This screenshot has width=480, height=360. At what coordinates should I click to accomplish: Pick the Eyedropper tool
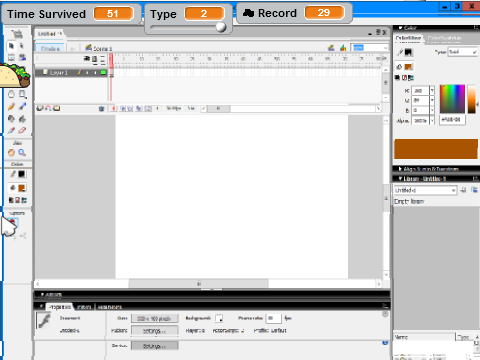tap(11, 130)
